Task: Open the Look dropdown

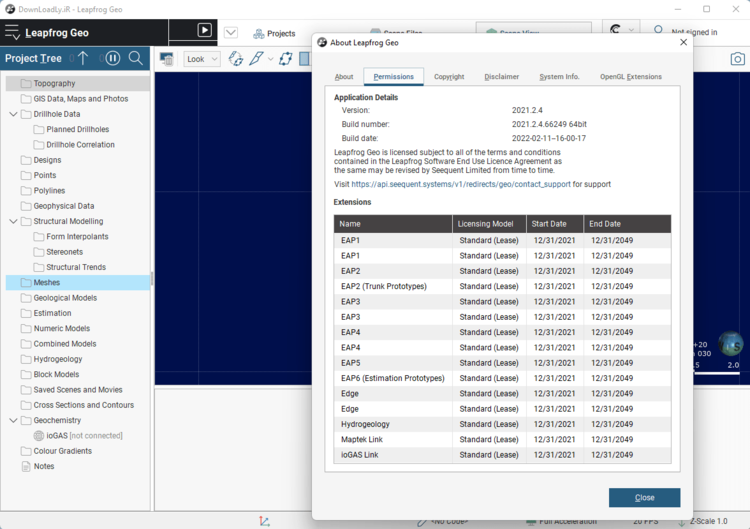Action: 202,59
